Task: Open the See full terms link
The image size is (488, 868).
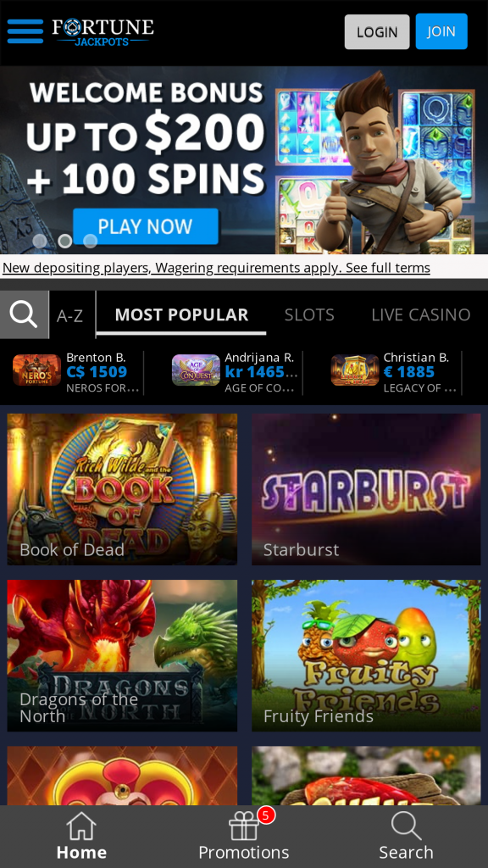Action: click(388, 268)
